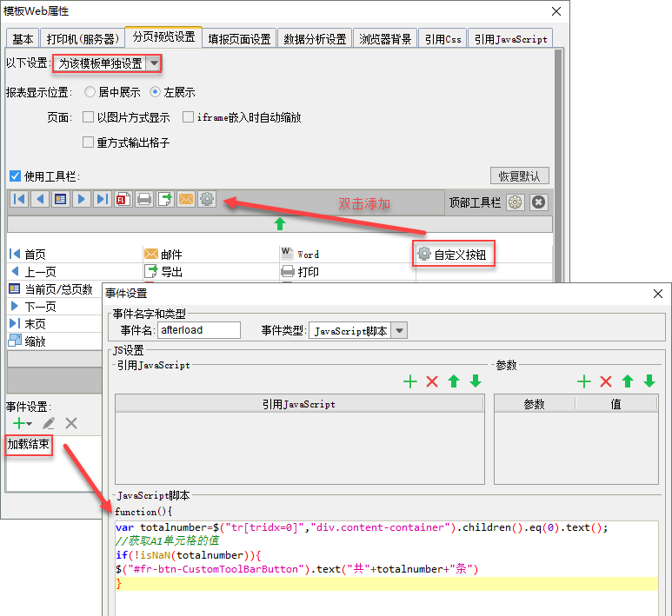Open the 事件类型 JavaScript脚本 dropdown
This screenshot has height=616, width=672.
pos(399,331)
